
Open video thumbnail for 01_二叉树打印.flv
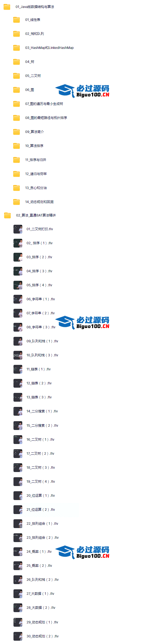tap(18, 229)
